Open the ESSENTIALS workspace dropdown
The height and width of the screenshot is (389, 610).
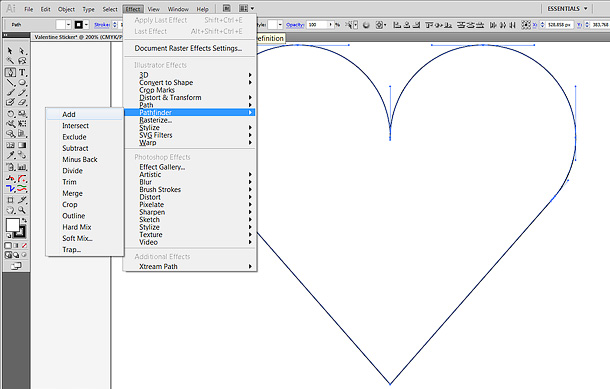click(567, 9)
